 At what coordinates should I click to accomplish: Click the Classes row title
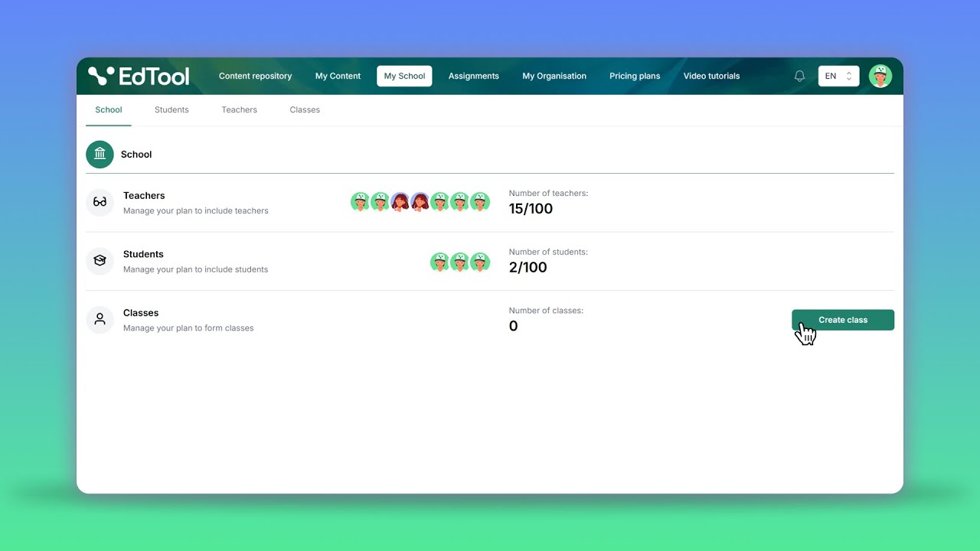tap(141, 313)
